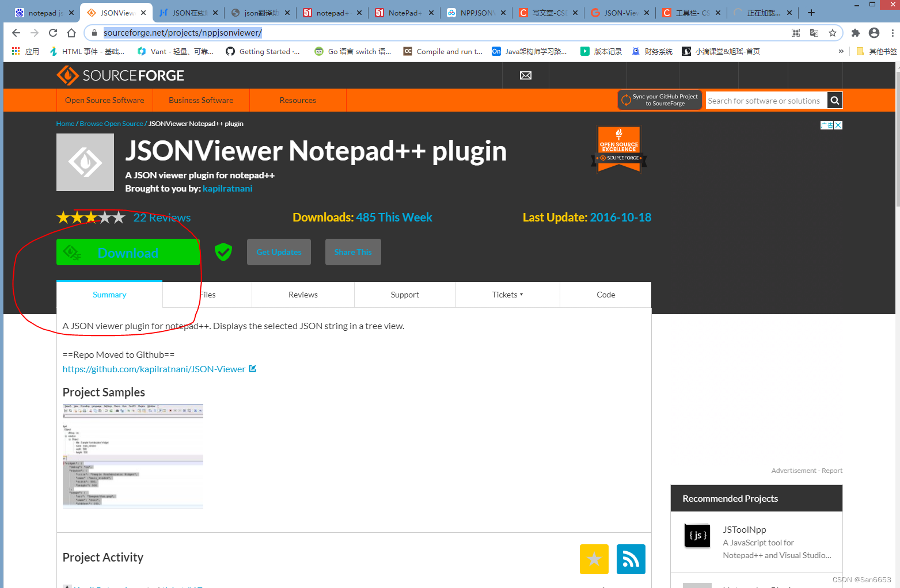
Task: Open the 其他书签 bookmarks folder
Action: pos(876,51)
